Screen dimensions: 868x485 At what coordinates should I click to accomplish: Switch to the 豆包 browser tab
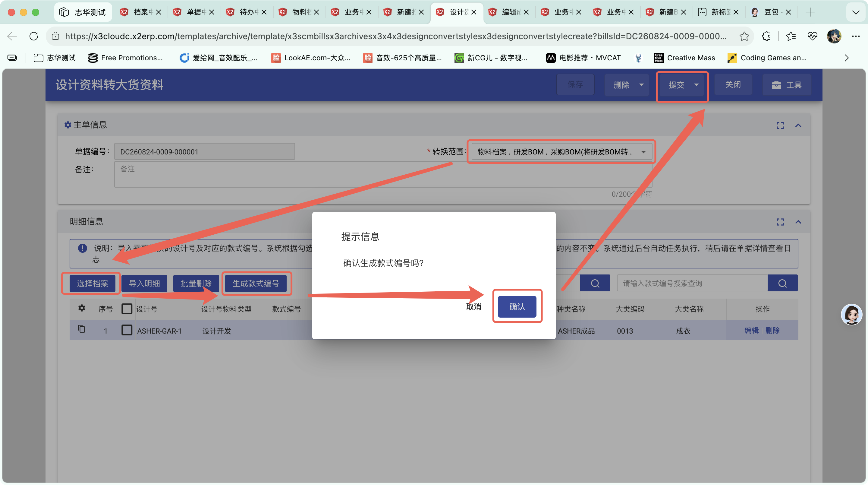(x=771, y=12)
